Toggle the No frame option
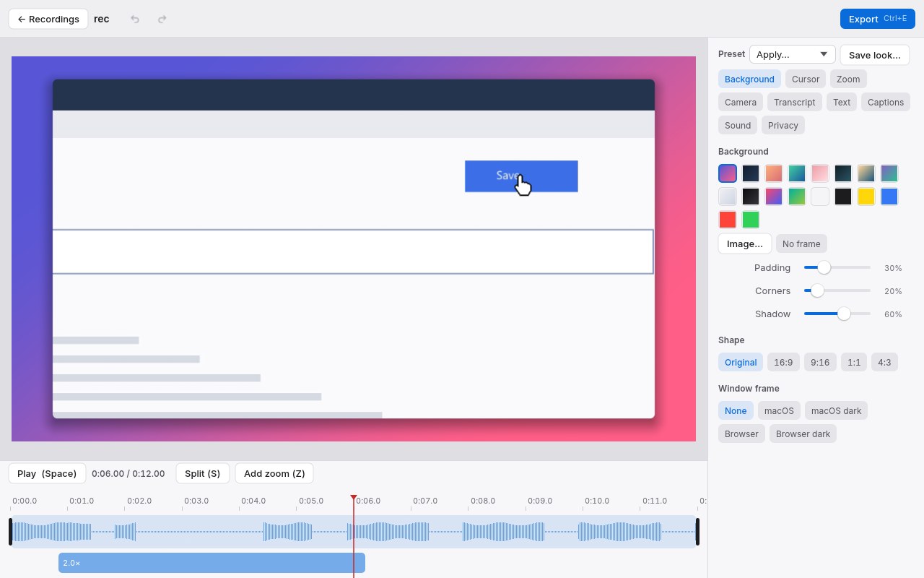This screenshot has width=924, height=578. [x=801, y=243]
